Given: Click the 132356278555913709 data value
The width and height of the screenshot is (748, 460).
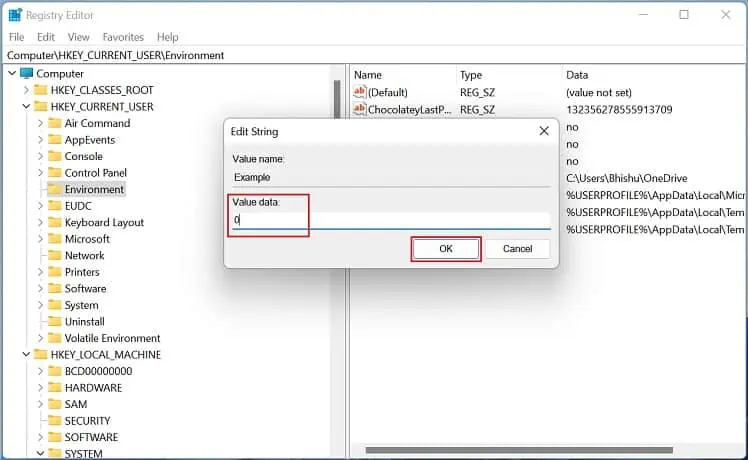Looking at the screenshot, I should pyautogui.click(x=619, y=109).
